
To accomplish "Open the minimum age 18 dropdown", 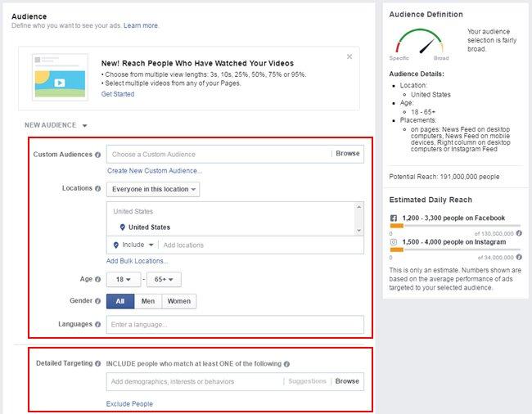I will pyautogui.click(x=124, y=279).
